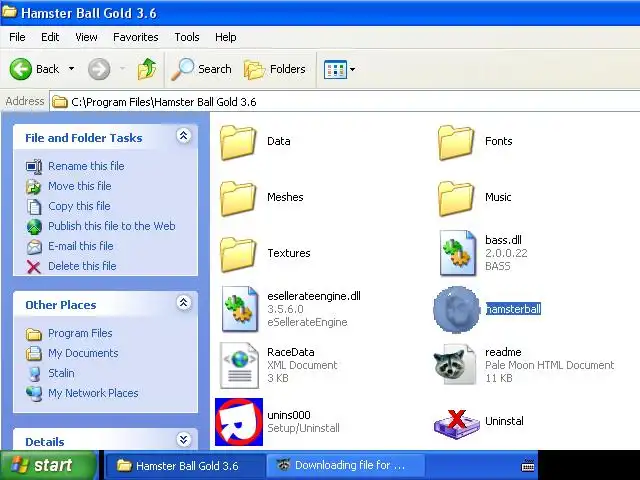Click the Program Files folder icon in Other Places

pos(34,334)
